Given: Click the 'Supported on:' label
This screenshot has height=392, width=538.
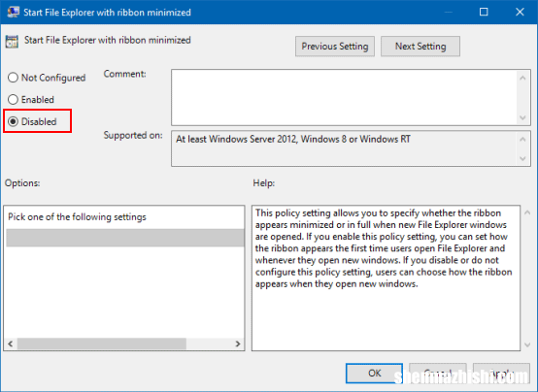Looking at the screenshot, I should click(133, 135).
